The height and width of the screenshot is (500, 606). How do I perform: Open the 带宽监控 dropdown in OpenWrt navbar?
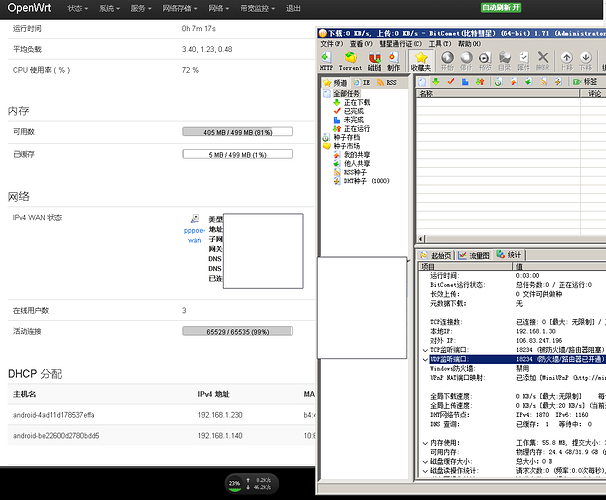(x=257, y=9)
